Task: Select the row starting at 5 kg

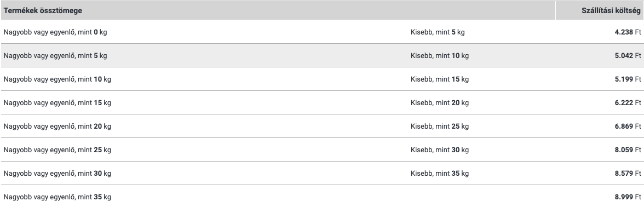Action: pos(322,55)
